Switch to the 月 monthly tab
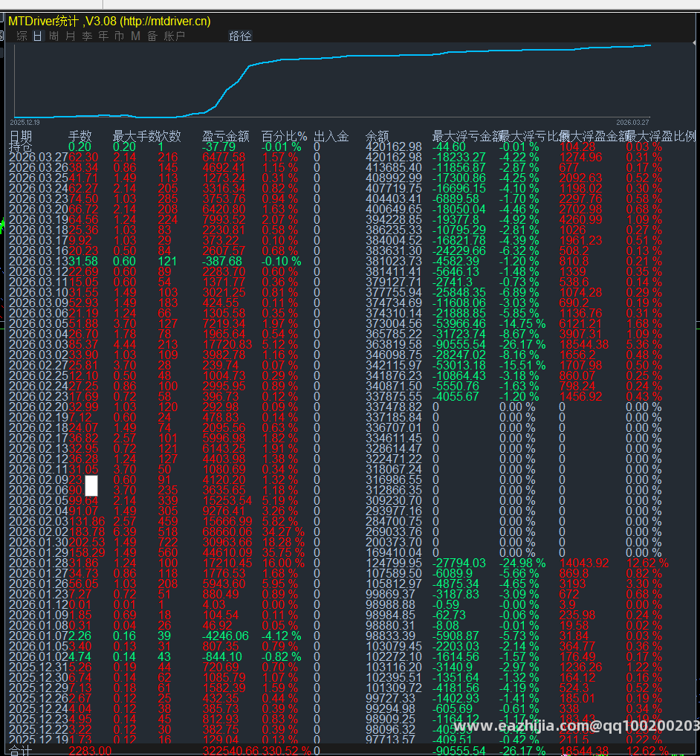This screenshot has width=700, height=756. [71, 36]
